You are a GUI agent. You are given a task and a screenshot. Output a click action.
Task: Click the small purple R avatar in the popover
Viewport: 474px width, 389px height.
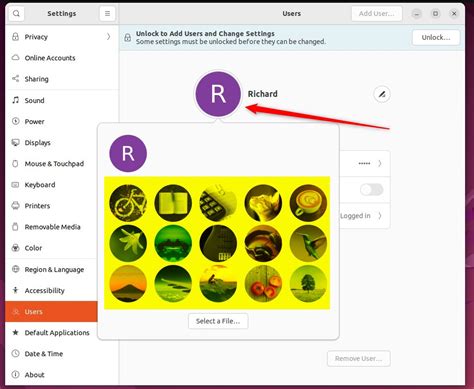coord(128,153)
